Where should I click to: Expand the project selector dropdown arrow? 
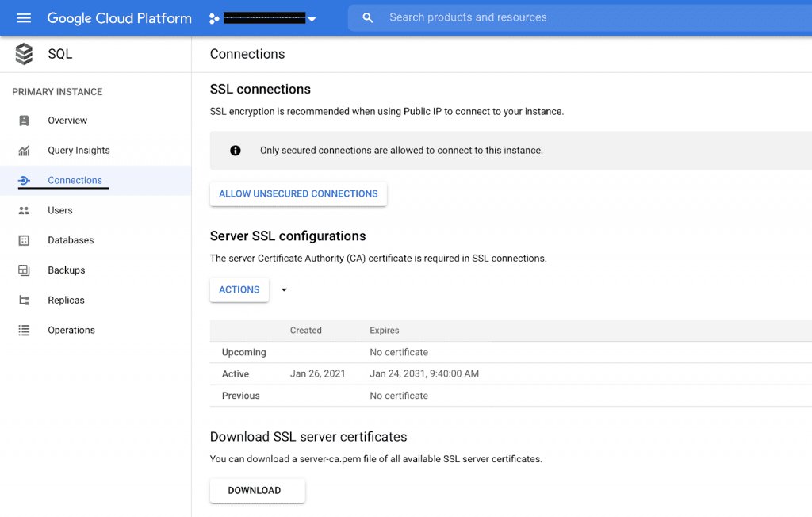point(312,20)
